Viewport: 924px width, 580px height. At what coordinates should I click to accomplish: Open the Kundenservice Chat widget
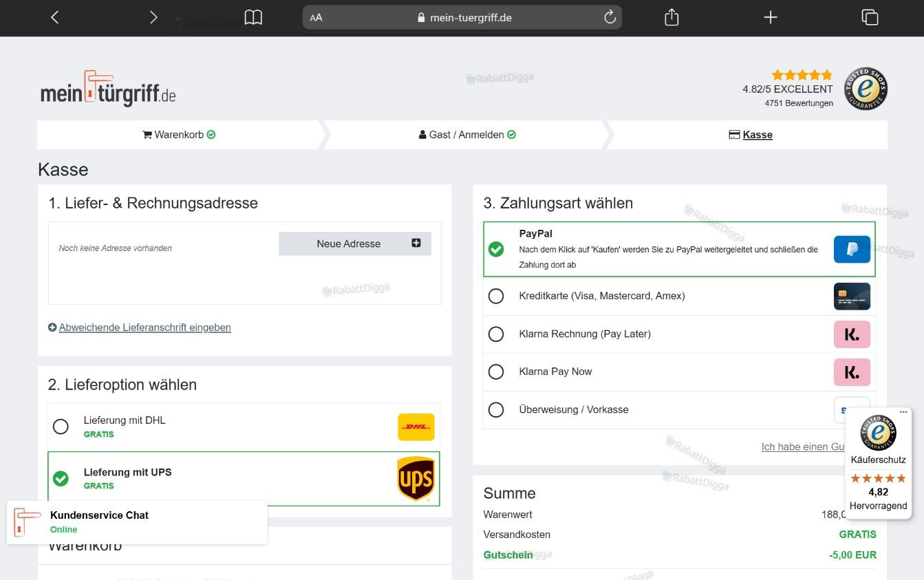coord(137,522)
